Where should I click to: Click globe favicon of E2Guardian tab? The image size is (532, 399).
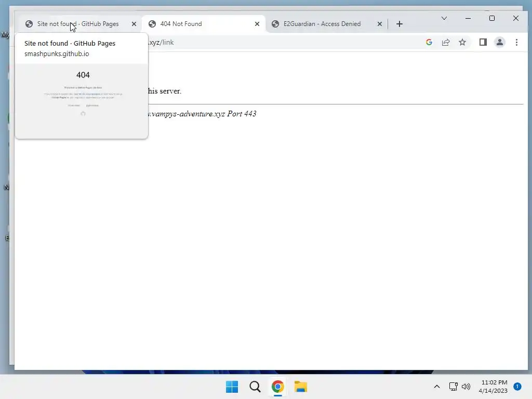pyautogui.click(x=275, y=24)
